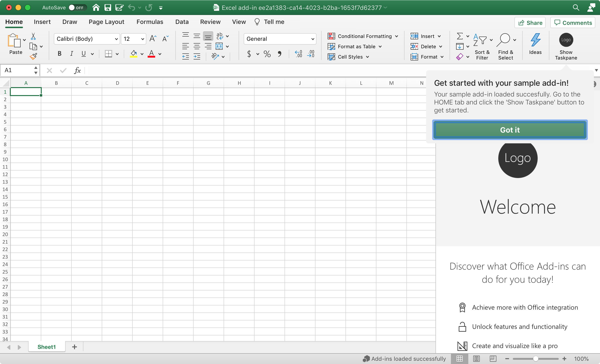600x364 pixels.
Task: Switch to the Formulas ribbon tab
Action: [x=150, y=22]
